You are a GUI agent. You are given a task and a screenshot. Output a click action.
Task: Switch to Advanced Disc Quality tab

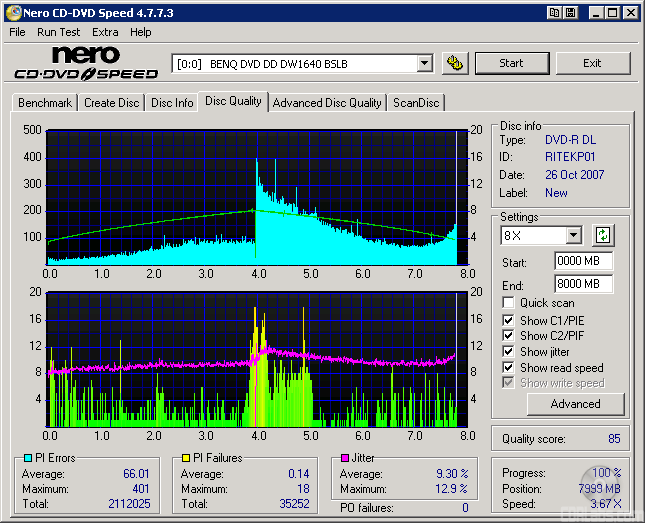327,103
